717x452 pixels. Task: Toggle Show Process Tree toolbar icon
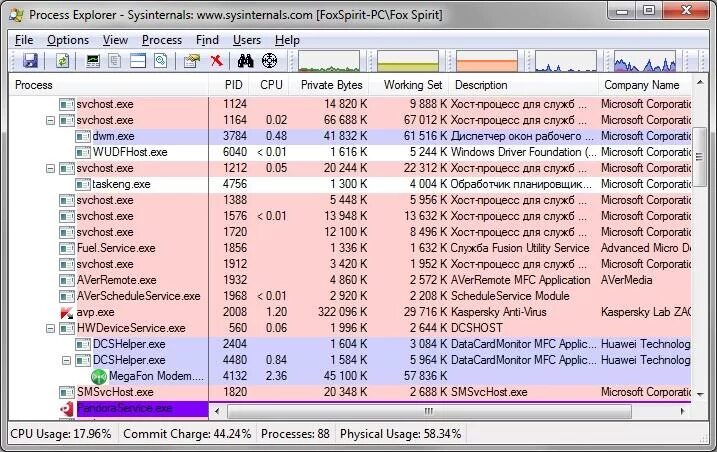[x=115, y=60]
